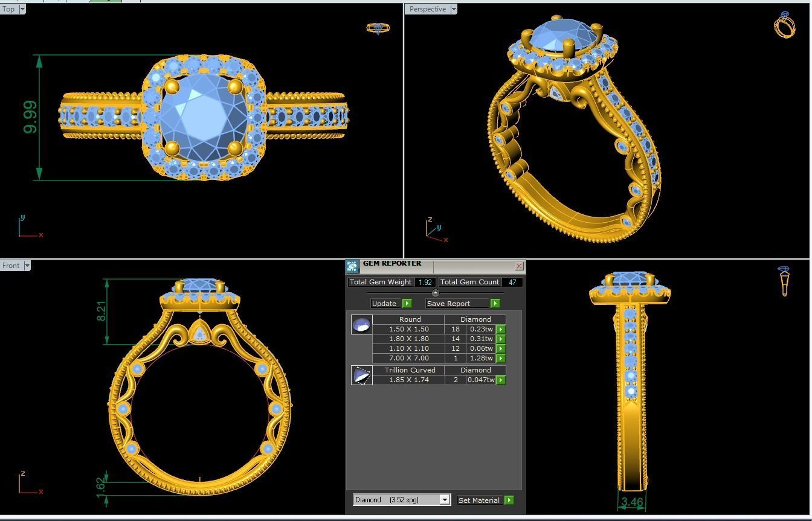The image size is (812, 521).
Task: Click the count cell showing 1 in the 7.00 X 7.00 row
Action: click(x=455, y=358)
